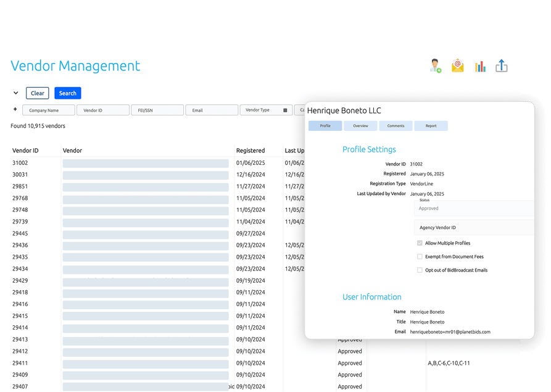
Task: Sort by Vendor column header
Action: [72, 151]
